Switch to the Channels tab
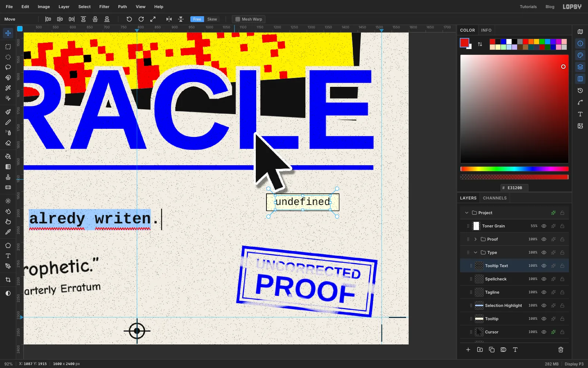 click(x=495, y=198)
